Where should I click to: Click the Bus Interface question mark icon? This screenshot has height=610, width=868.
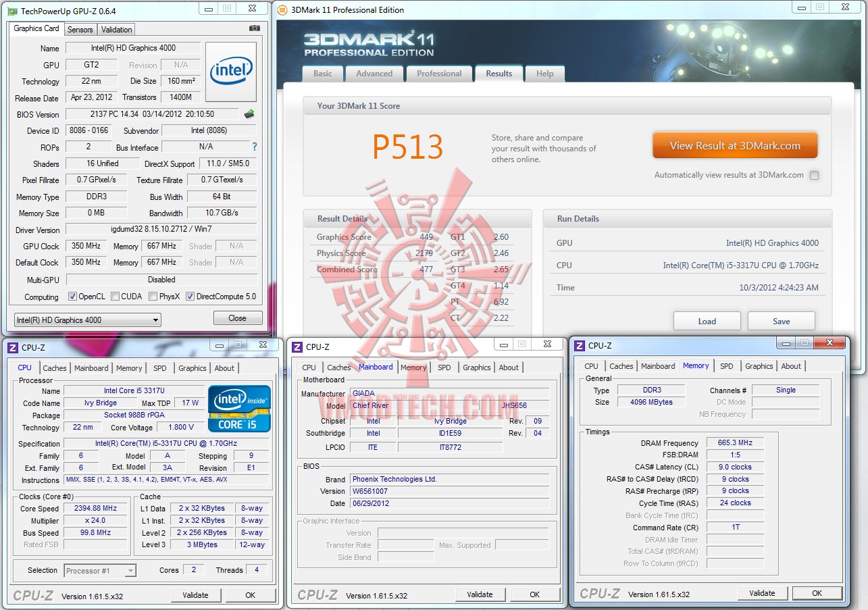click(x=255, y=147)
